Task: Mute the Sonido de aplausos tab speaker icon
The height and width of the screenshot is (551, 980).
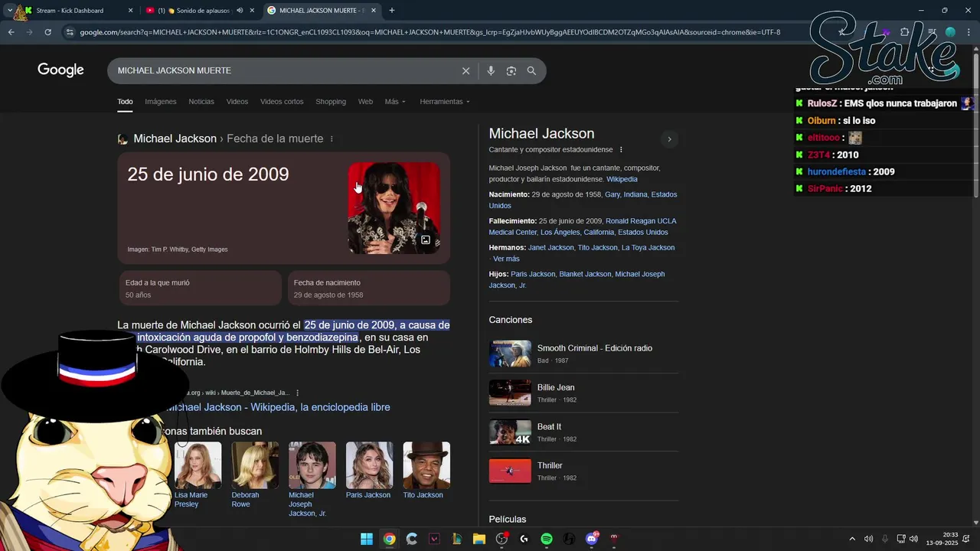Action: click(240, 11)
